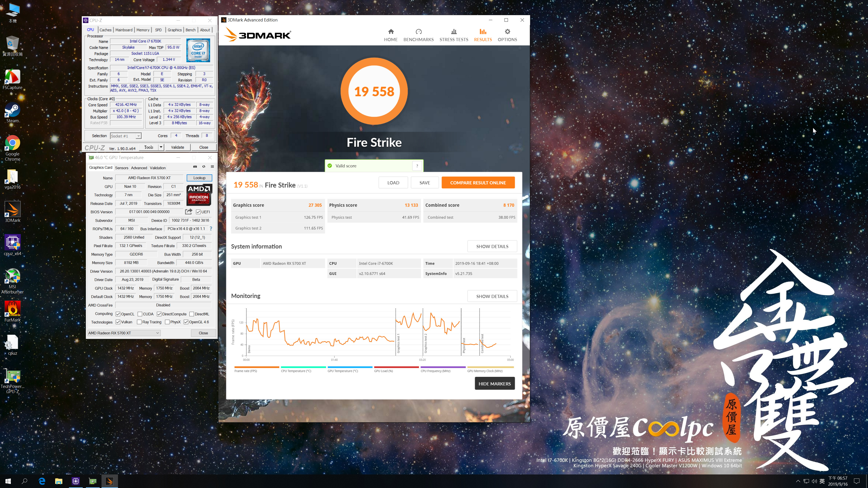Switch to the SPD tab in CPU-Z
The width and height of the screenshot is (868, 488).
coord(158,30)
